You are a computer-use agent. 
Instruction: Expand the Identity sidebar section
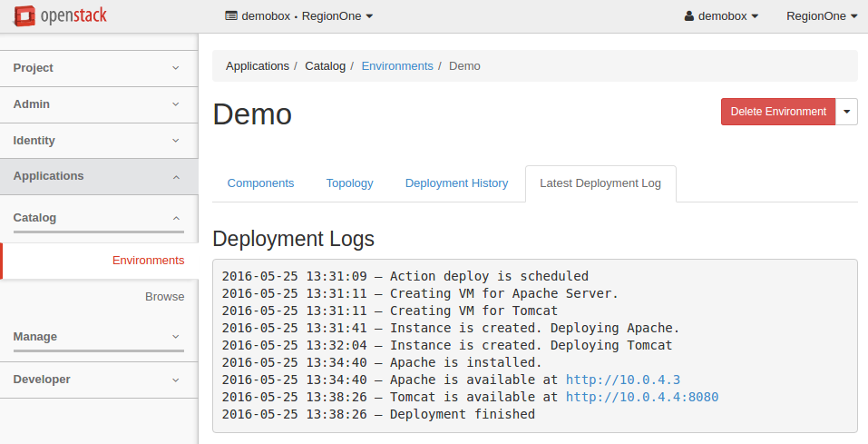coord(98,141)
